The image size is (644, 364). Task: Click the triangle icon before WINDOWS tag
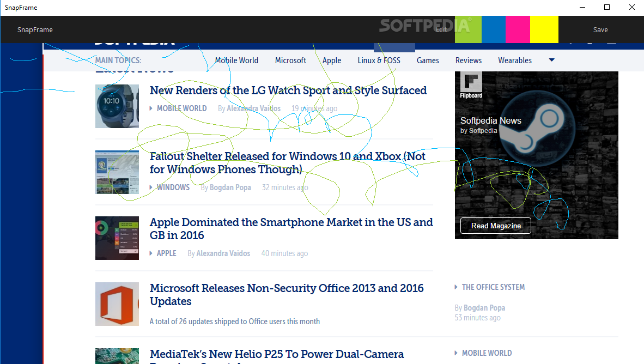[x=151, y=187]
